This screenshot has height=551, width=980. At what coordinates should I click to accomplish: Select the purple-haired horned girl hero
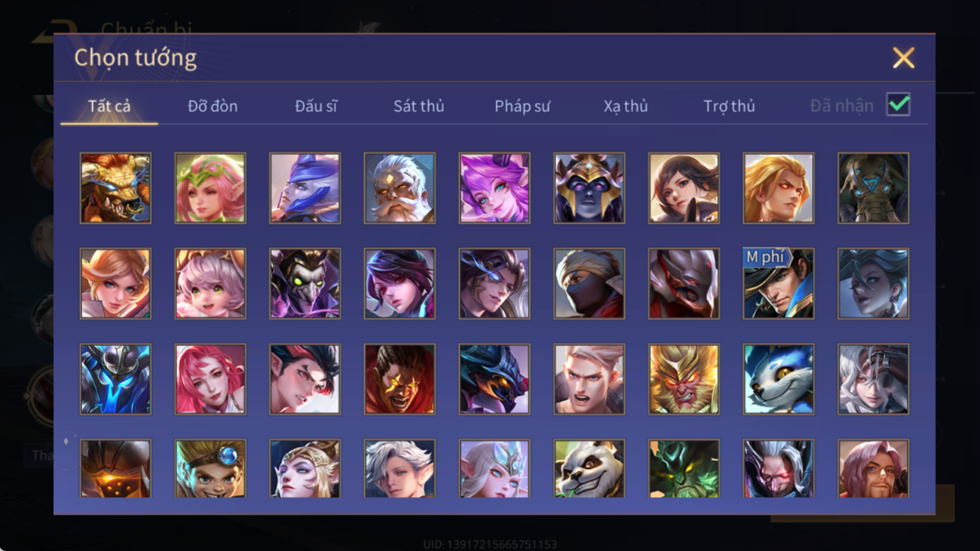click(x=494, y=187)
